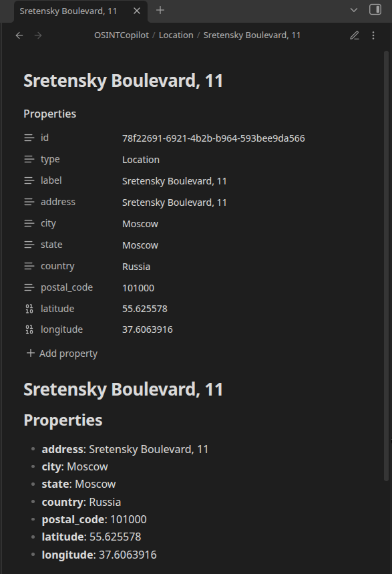
Task: Open more options via the three-dot icon
Action: pos(373,35)
